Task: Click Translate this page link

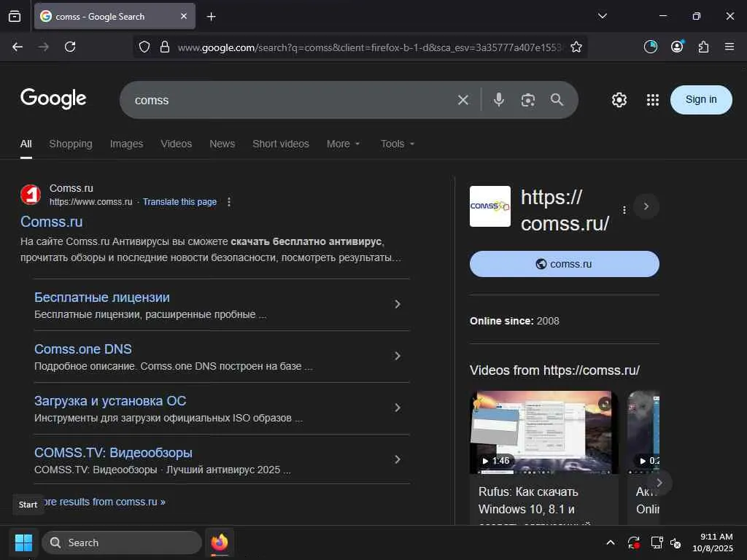Action: click(x=179, y=202)
